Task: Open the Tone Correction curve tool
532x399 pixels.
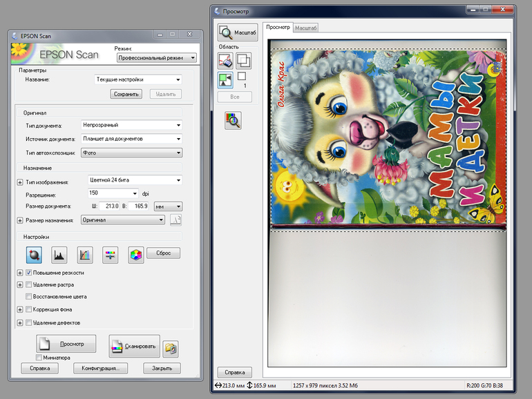Action: [x=85, y=255]
